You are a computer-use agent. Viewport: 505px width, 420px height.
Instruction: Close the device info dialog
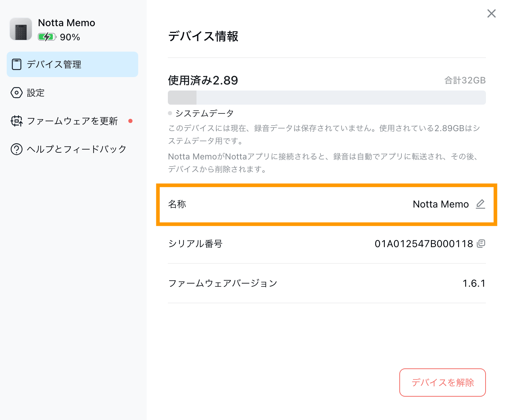491,13
